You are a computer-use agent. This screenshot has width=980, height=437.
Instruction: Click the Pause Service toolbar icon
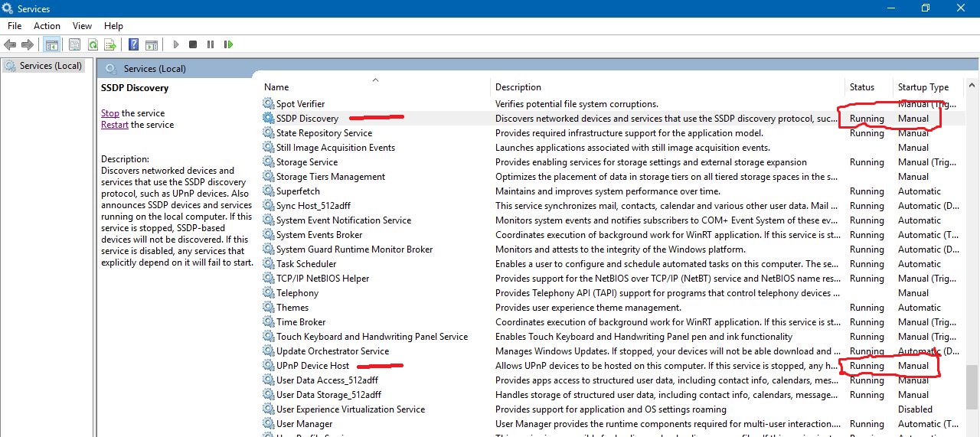[211, 44]
